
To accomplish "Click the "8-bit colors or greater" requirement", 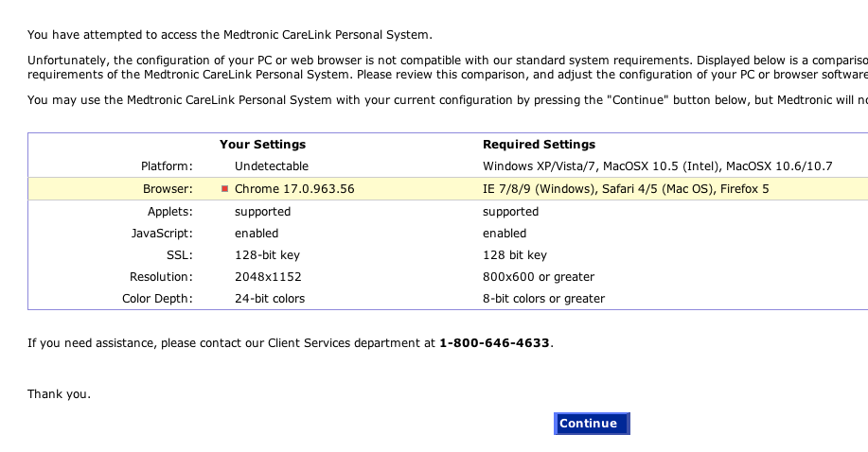I will (543, 299).
